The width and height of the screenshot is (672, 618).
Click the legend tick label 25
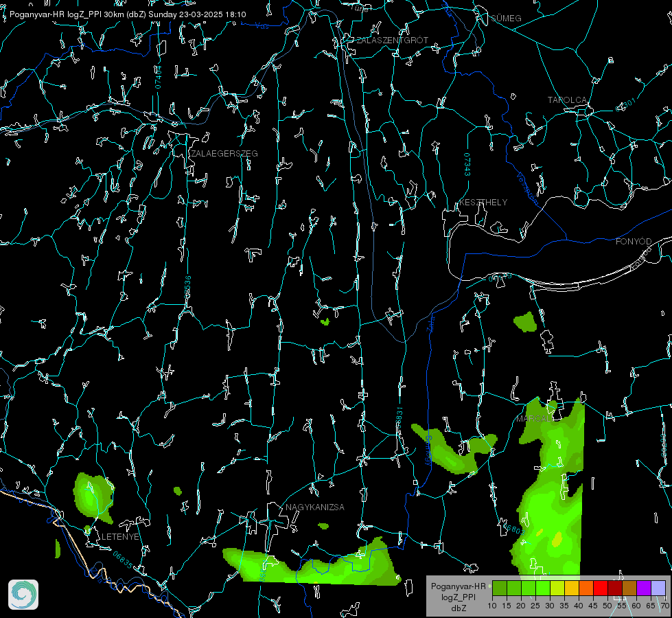(535, 606)
